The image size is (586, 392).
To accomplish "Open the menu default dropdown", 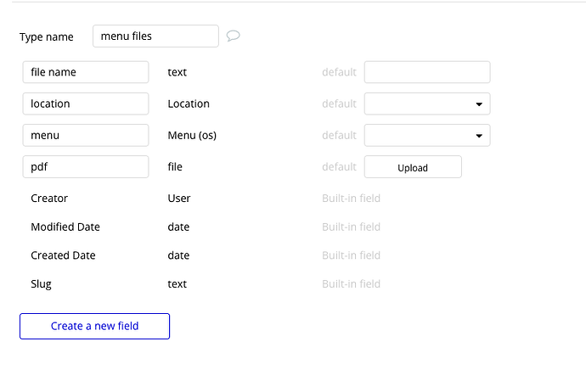I will pyautogui.click(x=427, y=135).
